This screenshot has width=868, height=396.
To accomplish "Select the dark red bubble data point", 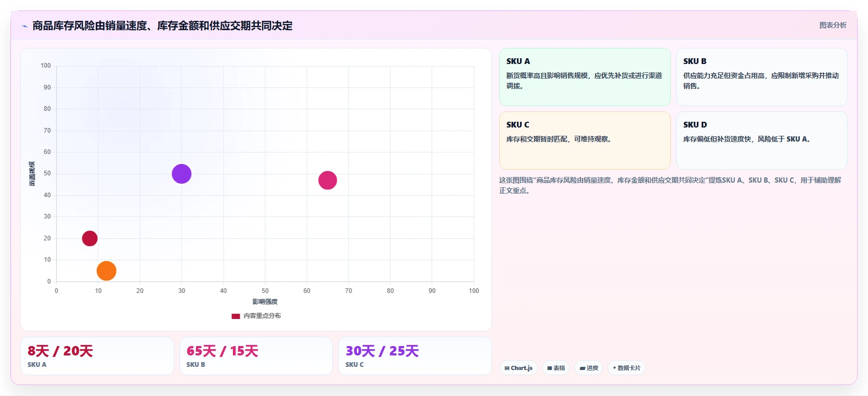I will 89,238.
